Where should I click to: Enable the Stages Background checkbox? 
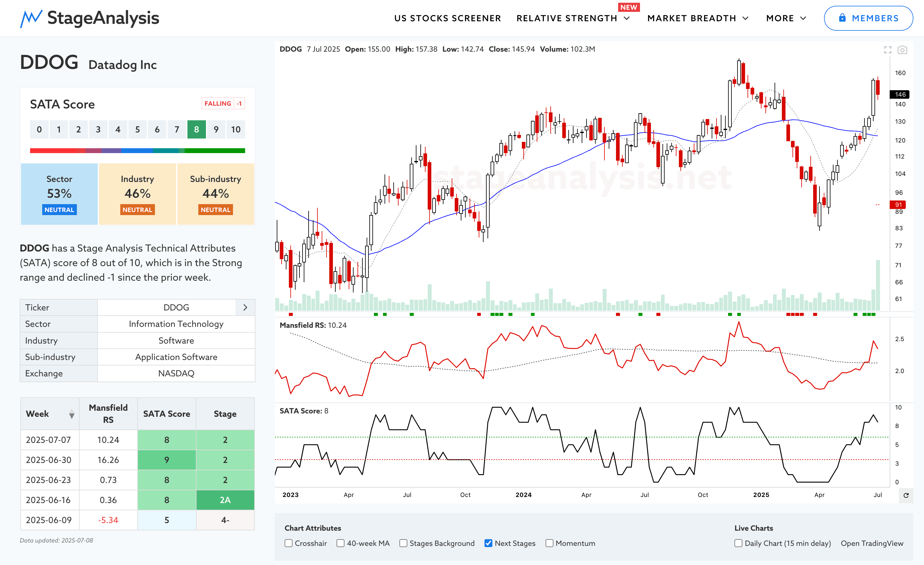[x=403, y=543]
